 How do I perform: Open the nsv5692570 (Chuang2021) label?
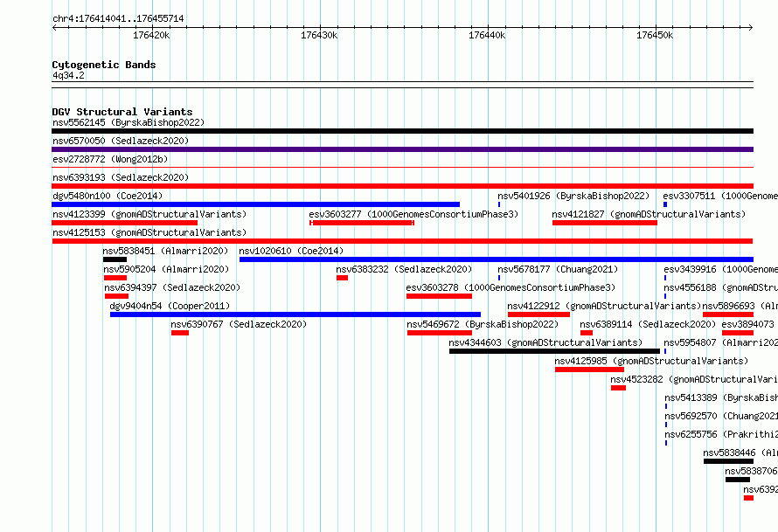click(x=721, y=416)
